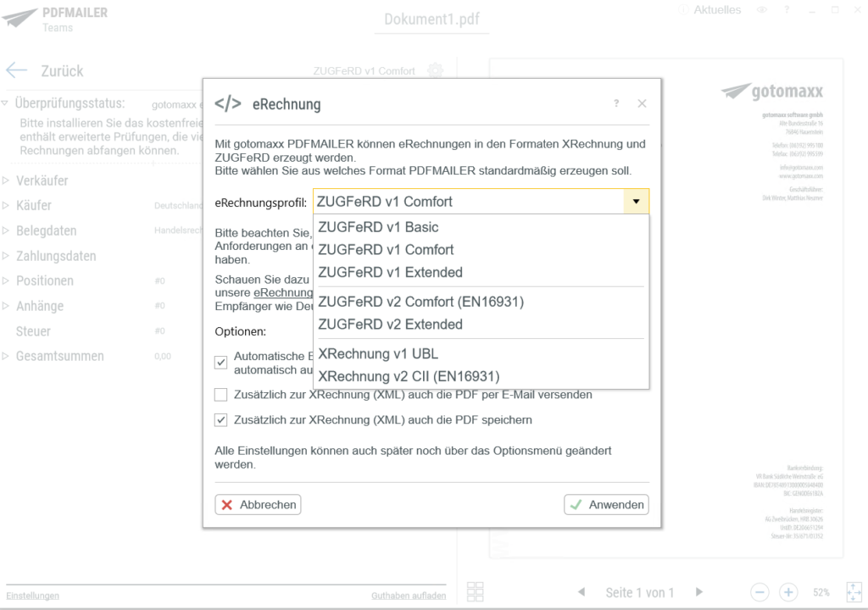
Task: Click the PDFMAILER paper plane logo
Action: pos(20,17)
